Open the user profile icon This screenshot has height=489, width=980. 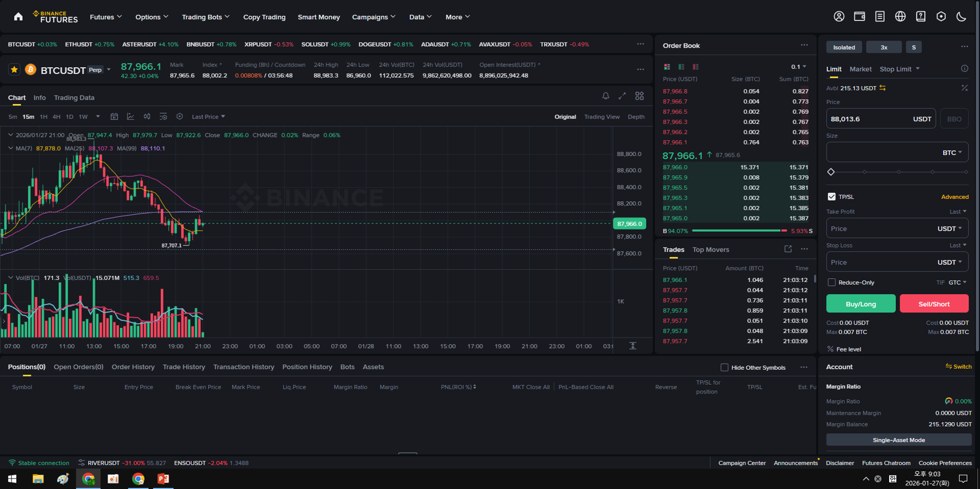point(839,17)
